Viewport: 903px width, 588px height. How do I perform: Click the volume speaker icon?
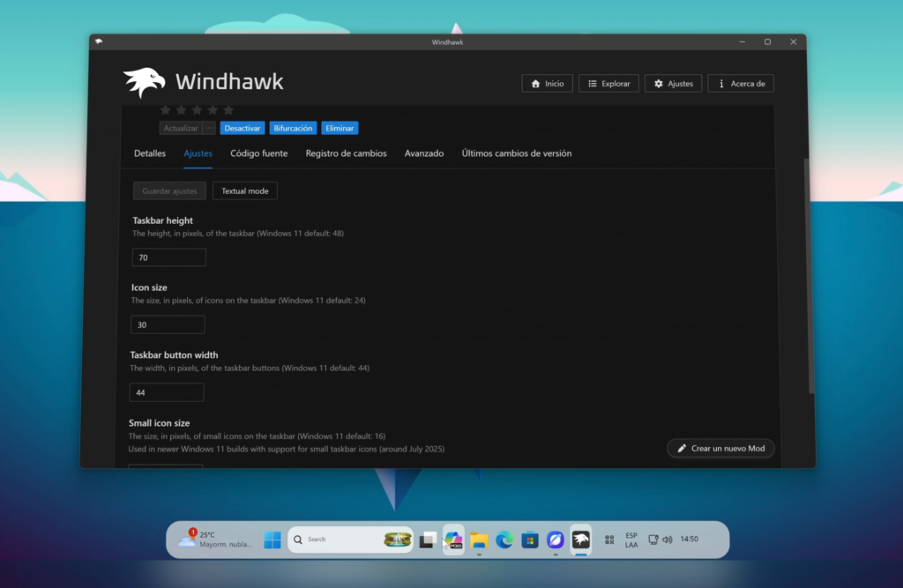(x=668, y=540)
